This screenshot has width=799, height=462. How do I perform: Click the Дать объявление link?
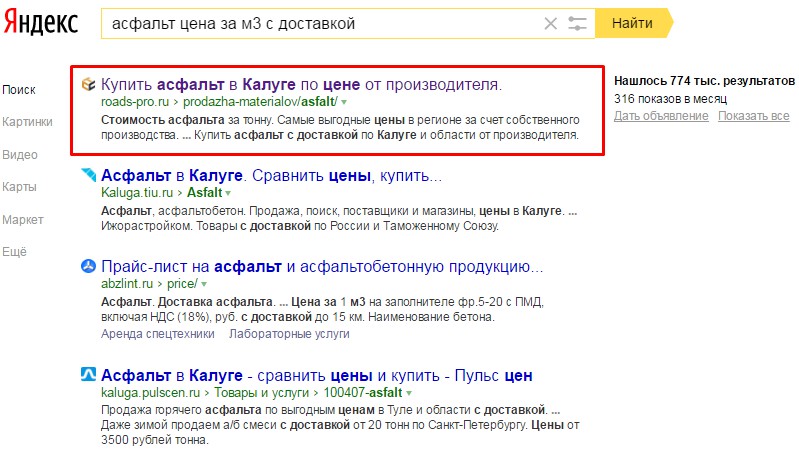pyautogui.click(x=661, y=116)
